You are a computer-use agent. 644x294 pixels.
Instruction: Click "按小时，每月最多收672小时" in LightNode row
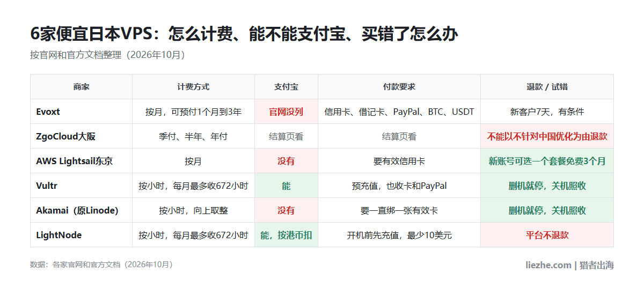pos(193,235)
